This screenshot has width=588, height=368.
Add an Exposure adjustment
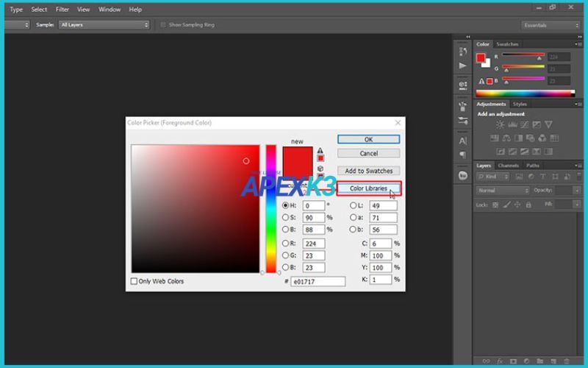click(x=537, y=124)
